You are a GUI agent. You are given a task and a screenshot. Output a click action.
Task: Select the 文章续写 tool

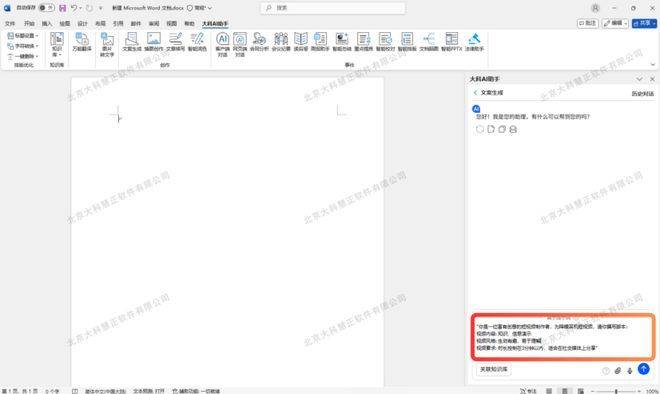[175, 42]
